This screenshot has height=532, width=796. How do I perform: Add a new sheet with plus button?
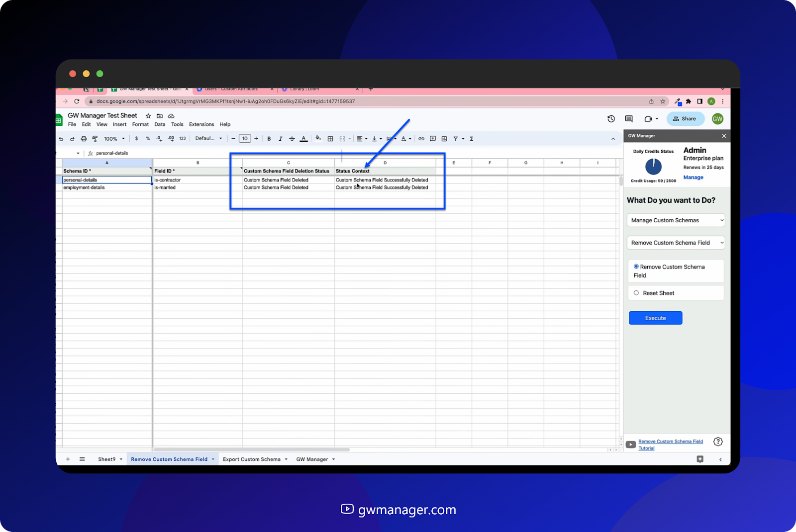pos(68,459)
